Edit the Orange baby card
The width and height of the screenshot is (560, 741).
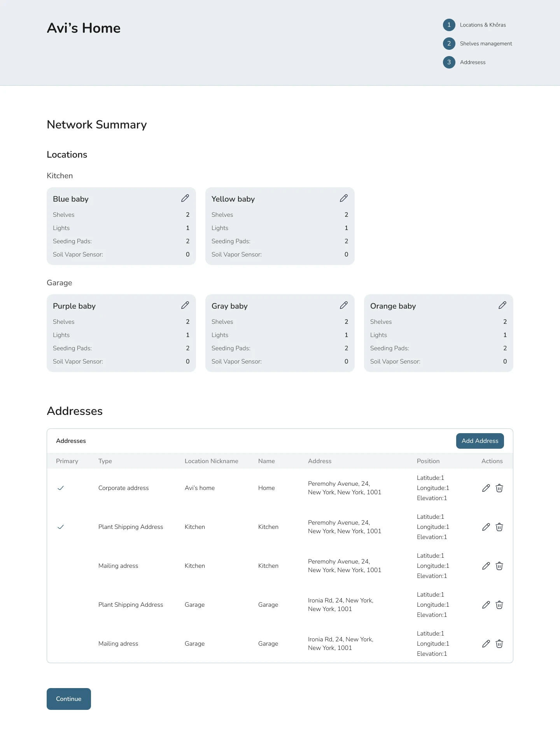(502, 306)
